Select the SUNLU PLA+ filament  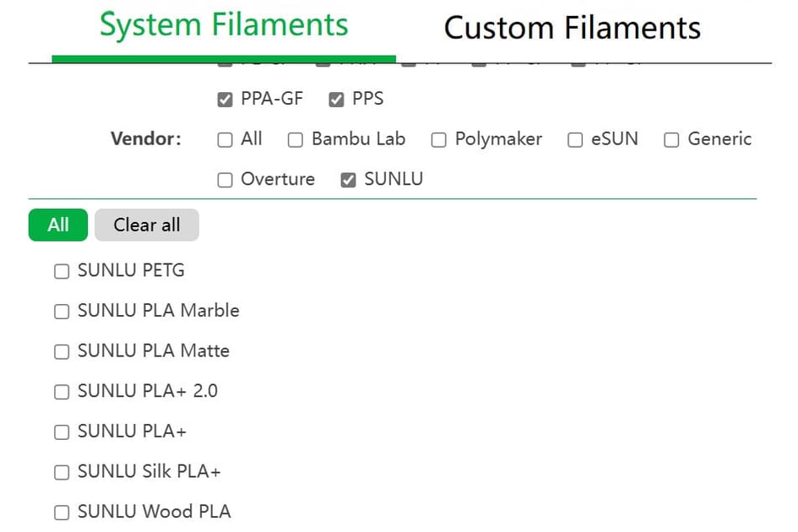[x=62, y=432]
